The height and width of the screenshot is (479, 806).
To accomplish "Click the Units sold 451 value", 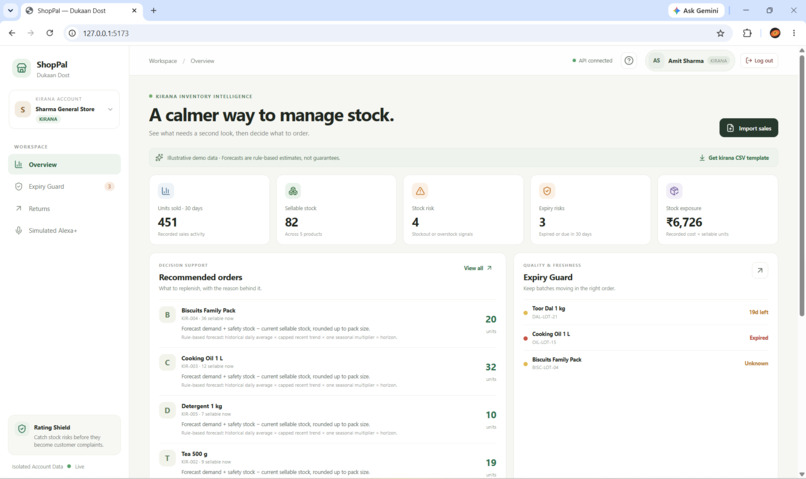I will click(168, 223).
